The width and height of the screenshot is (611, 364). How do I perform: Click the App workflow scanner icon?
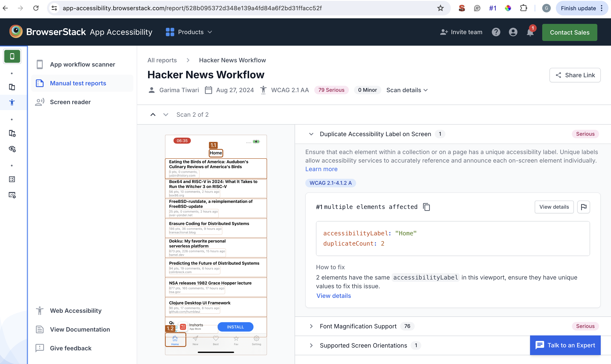40,64
